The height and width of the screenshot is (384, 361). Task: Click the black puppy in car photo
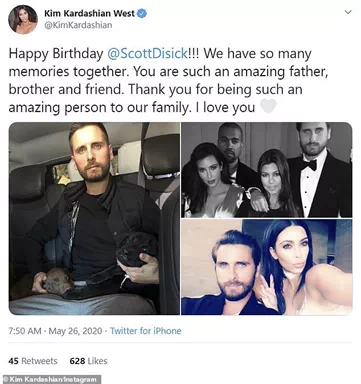pos(137,250)
